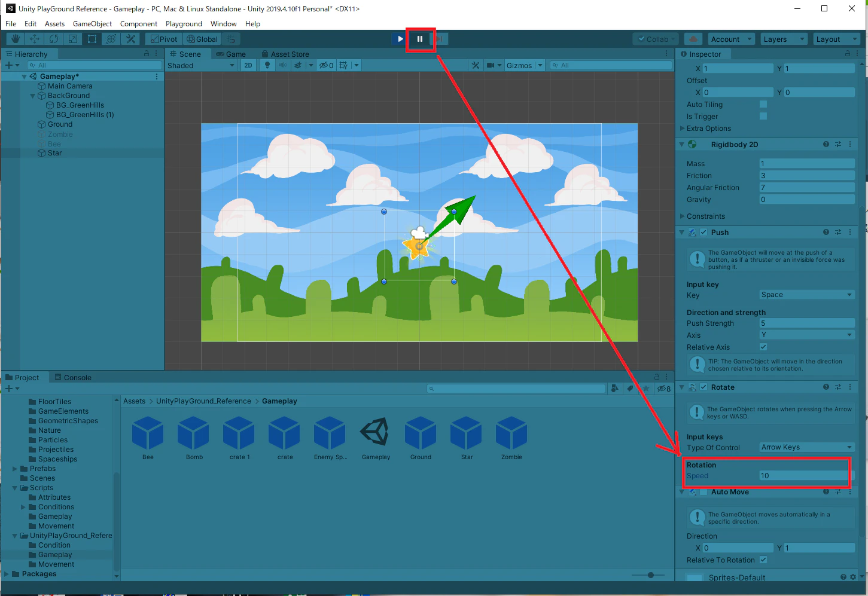
Task: Toggle the Auto Tiling checkbox
Action: (x=763, y=104)
